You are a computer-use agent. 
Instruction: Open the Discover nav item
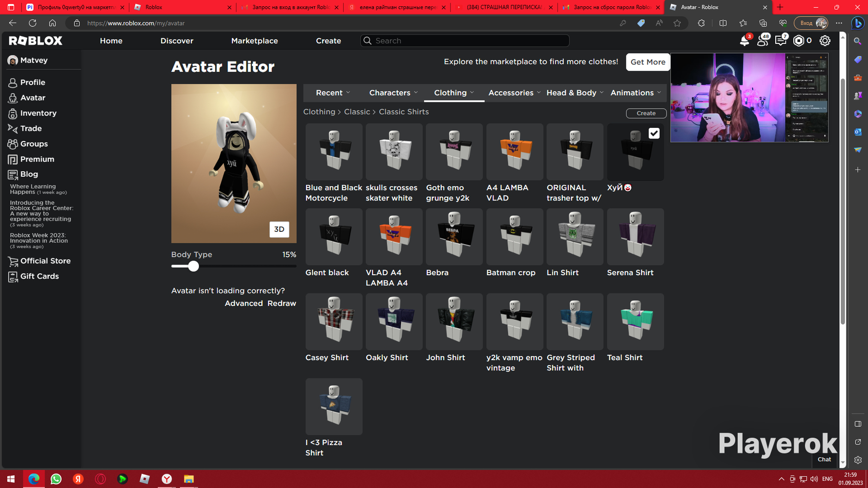[x=177, y=41]
